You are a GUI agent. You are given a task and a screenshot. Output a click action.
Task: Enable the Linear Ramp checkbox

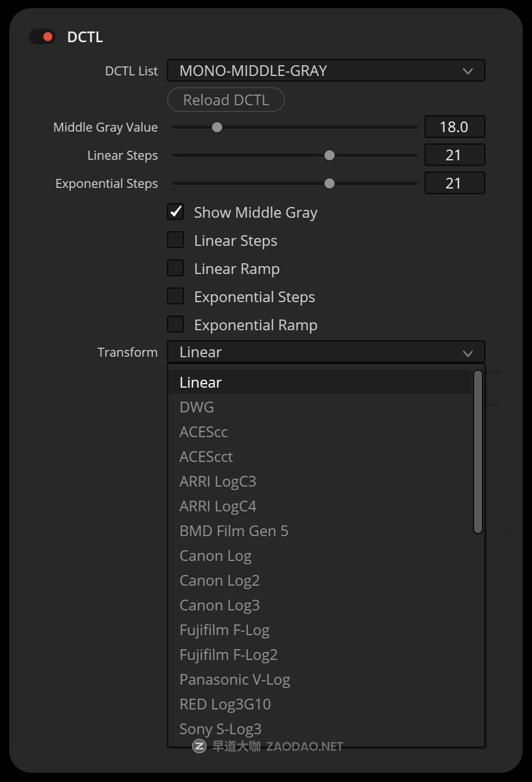175,268
